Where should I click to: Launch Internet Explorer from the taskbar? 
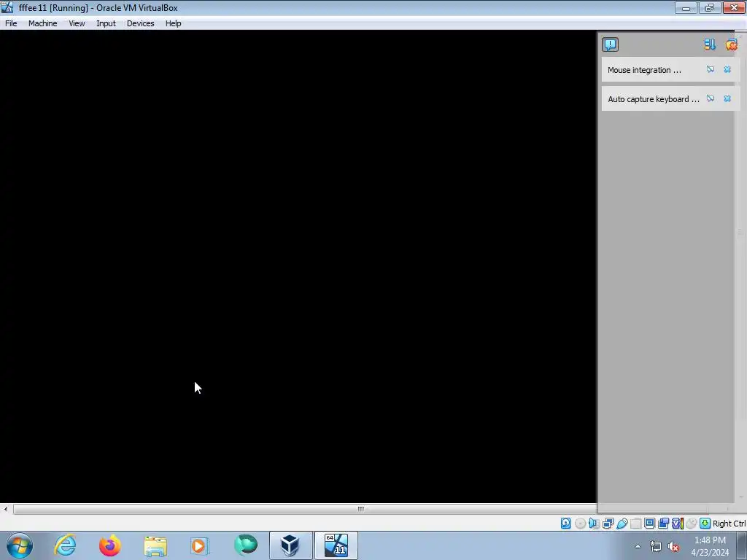[x=65, y=545]
